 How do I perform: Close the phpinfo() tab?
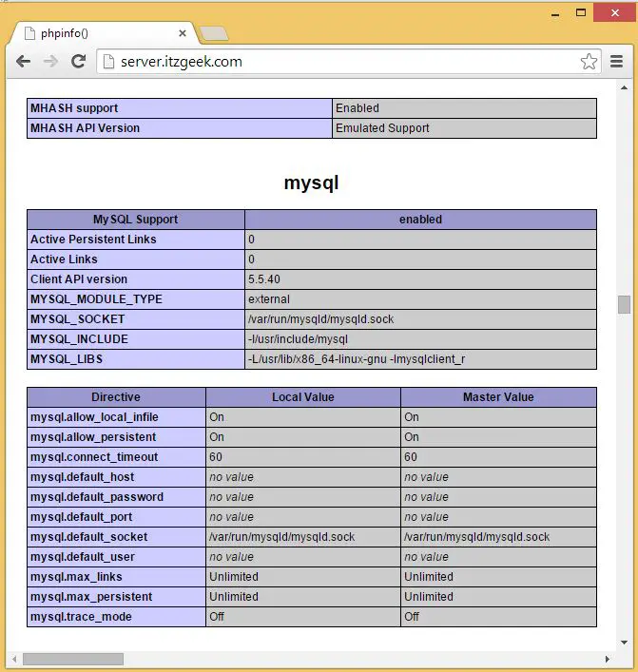pyautogui.click(x=183, y=33)
